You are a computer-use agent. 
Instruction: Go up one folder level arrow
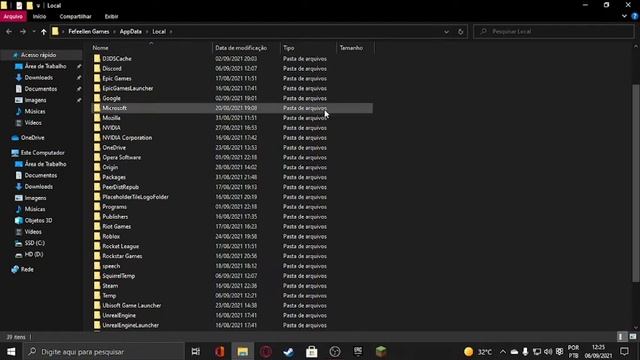(44, 31)
